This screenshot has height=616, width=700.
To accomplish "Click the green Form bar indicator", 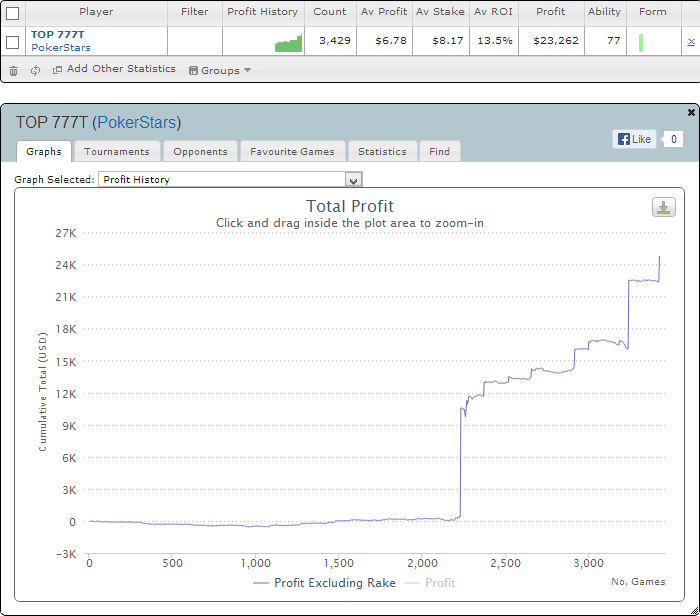I will coord(641,43).
